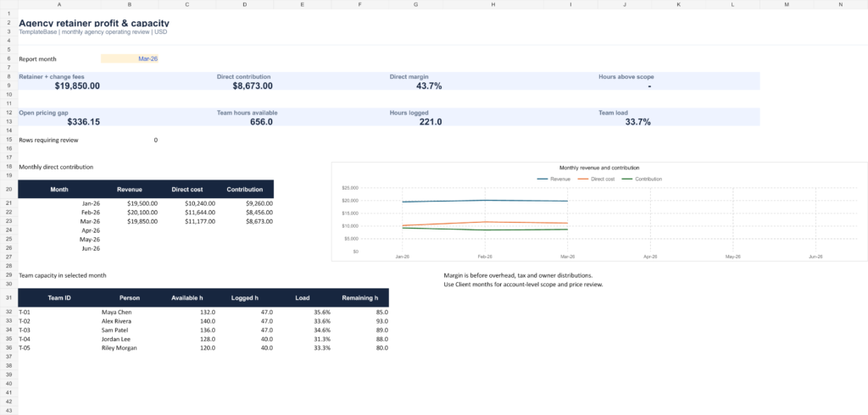Select row header 31

pos(8,297)
